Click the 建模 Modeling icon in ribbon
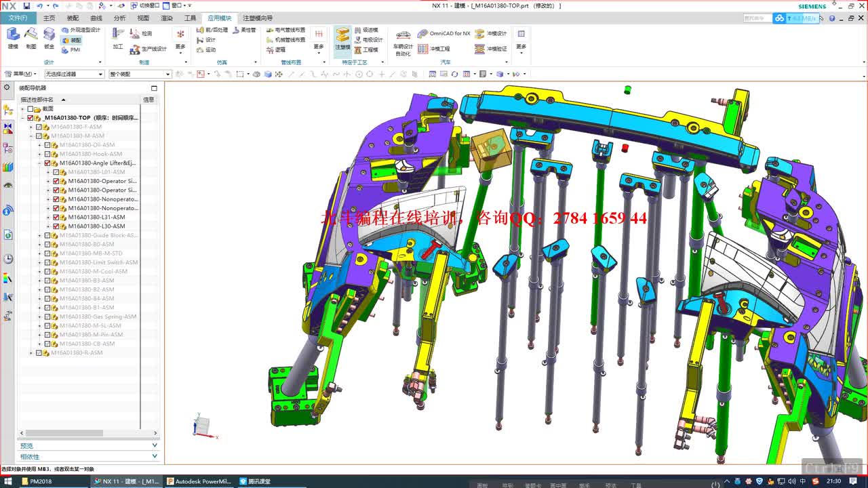Image resolution: width=868 pixels, height=488 pixels. [13, 38]
